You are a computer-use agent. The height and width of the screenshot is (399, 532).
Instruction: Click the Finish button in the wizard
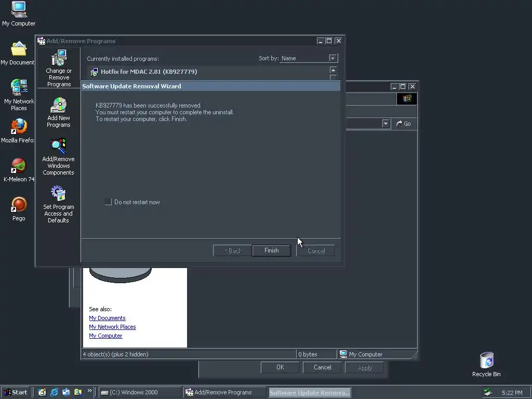[x=271, y=250]
